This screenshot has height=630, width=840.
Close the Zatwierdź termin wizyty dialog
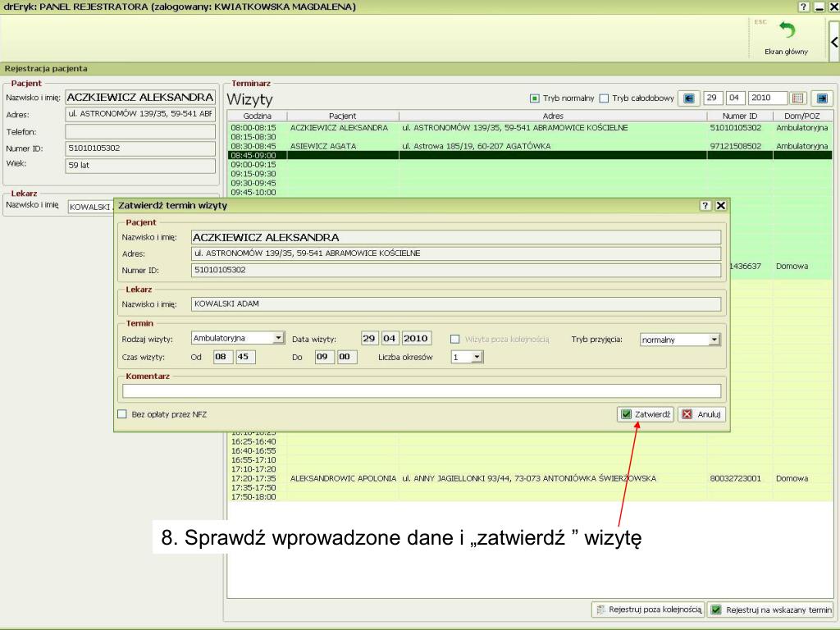point(721,205)
